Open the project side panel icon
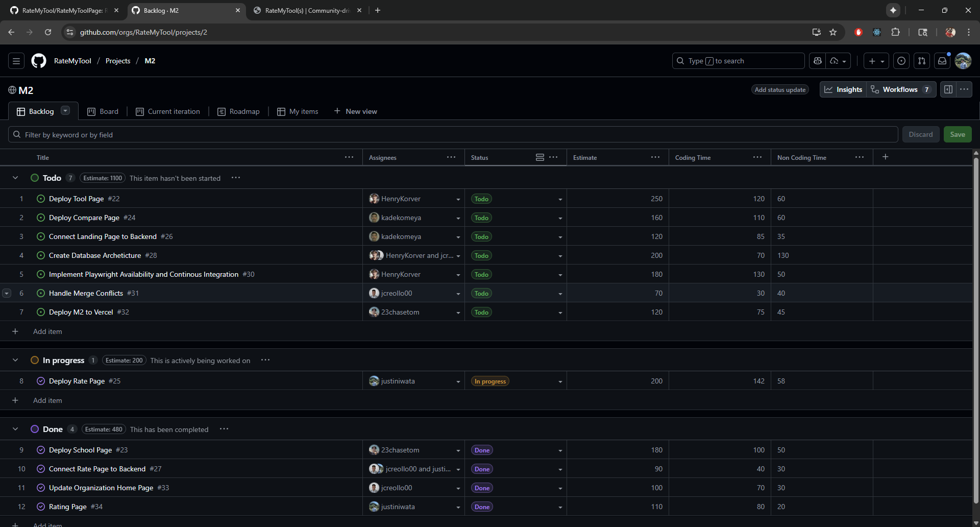The width and height of the screenshot is (980, 527). click(948, 89)
